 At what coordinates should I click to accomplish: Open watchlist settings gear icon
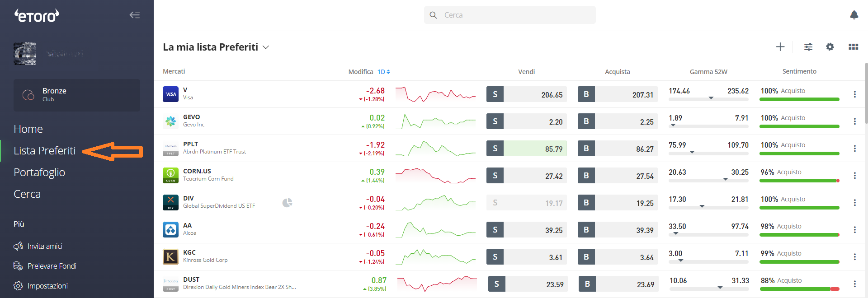click(830, 47)
